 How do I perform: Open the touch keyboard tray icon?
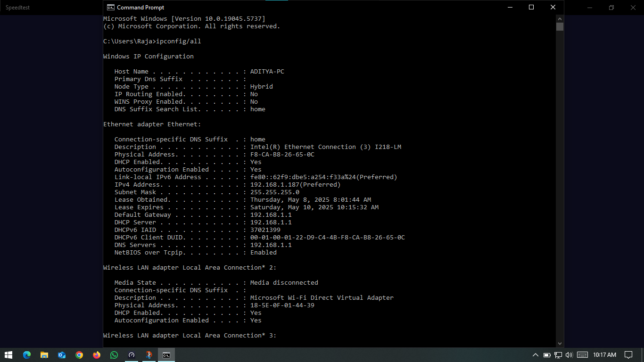click(582, 355)
